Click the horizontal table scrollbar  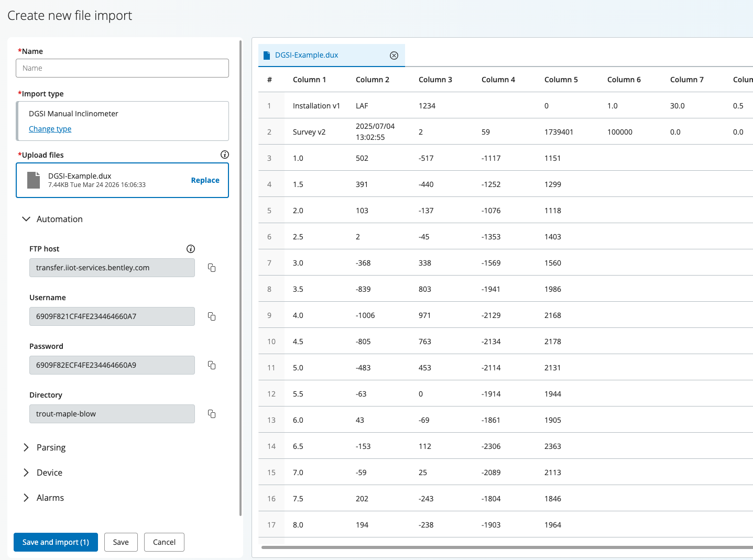click(507, 547)
